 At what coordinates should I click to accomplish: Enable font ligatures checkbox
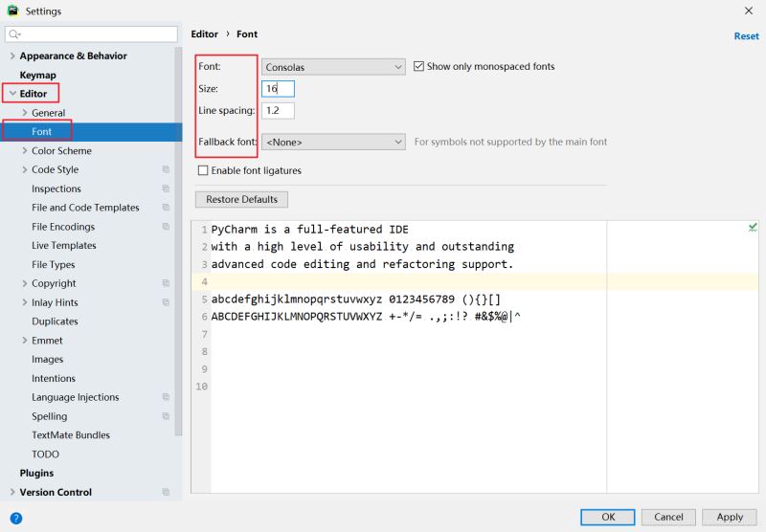pos(203,171)
